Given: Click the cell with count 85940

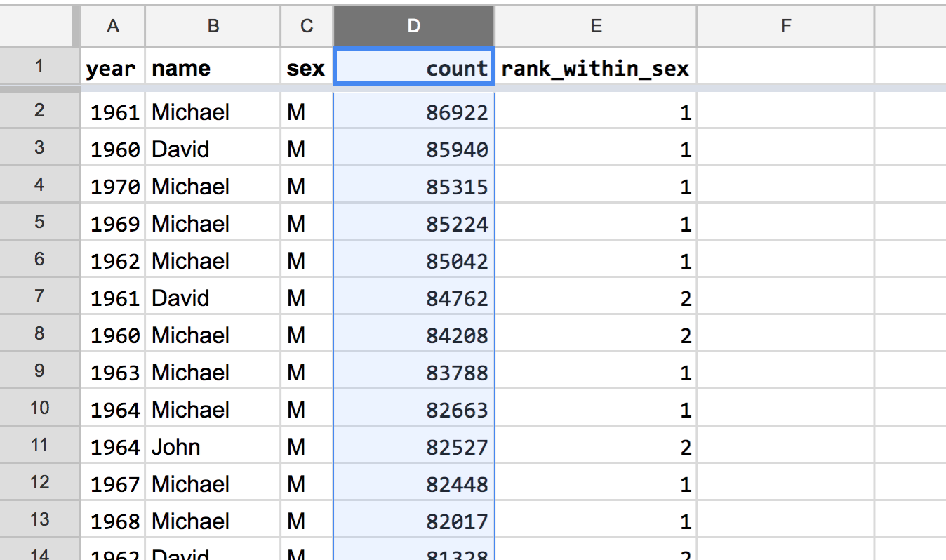Looking at the screenshot, I should coord(414,149).
